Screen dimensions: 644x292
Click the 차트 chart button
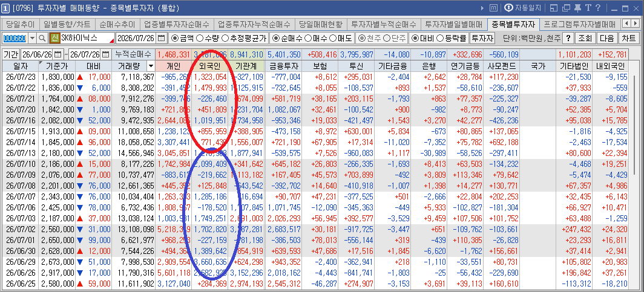628,38
